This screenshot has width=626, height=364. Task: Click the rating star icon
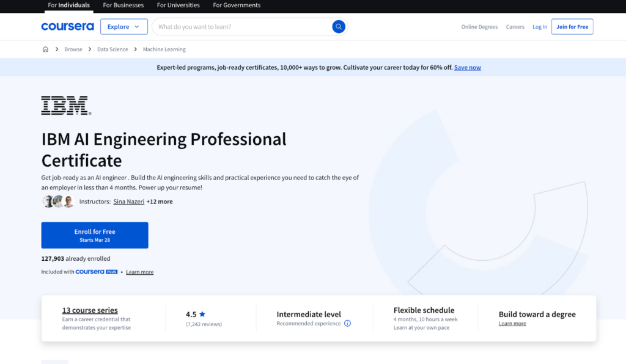[202, 314]
